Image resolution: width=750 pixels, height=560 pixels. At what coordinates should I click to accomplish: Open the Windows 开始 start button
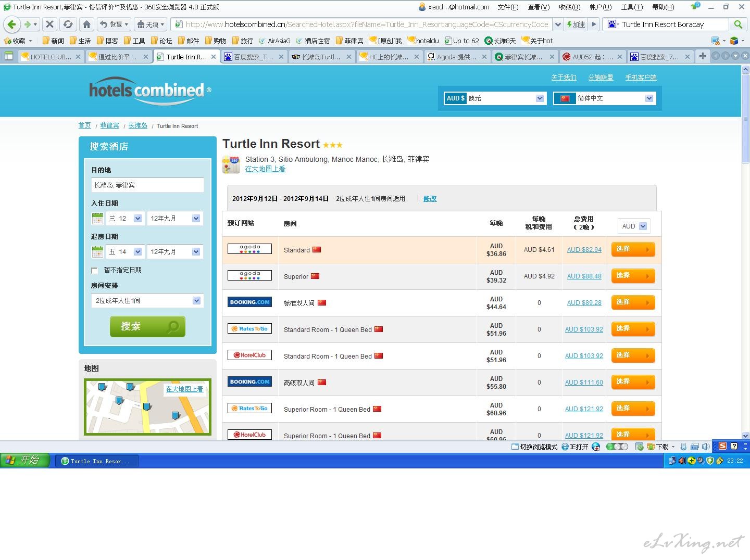pyautogui.click(x=25, y=461)
